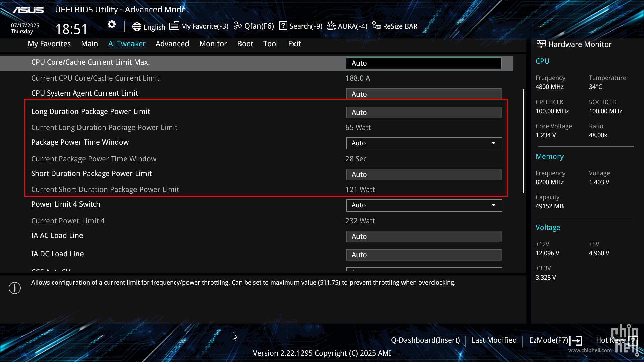This screenshot has height=362, width=644.
Task: Click the 07/17/2025 date
Action: (25, 25)
